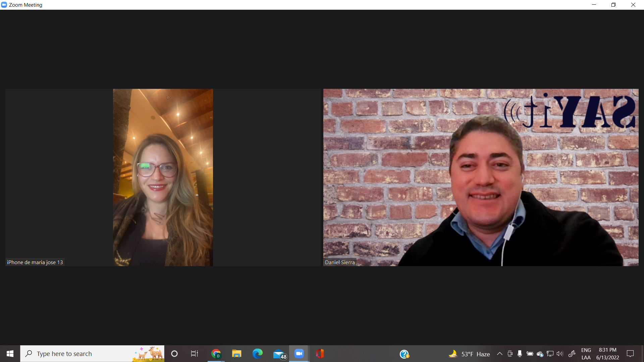Viewport: 644px width, 362px height.
Task: Open the Windows Start menu
Action: 10,354
